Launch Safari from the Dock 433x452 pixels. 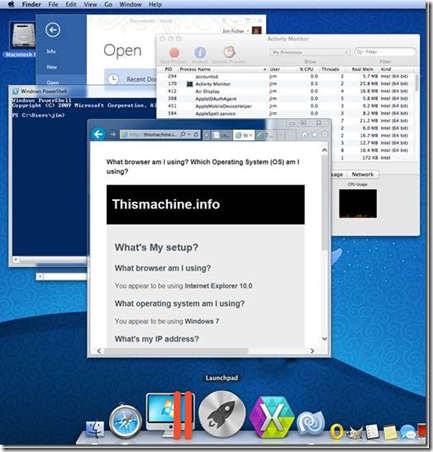point(125,421)
